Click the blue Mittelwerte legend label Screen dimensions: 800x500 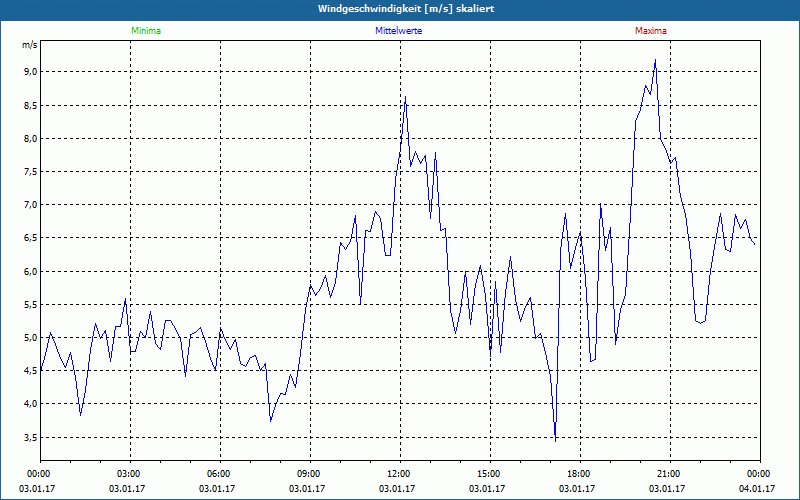398,31
